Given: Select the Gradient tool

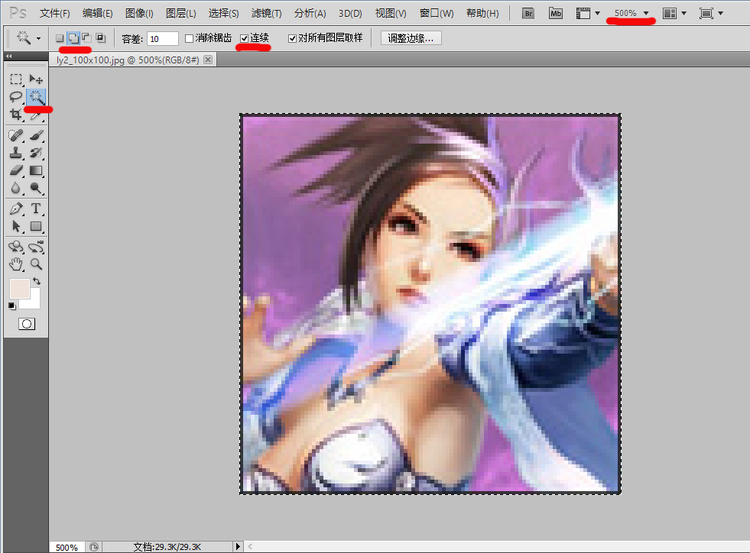Looking at the screenshot, I should pos(36,170).
